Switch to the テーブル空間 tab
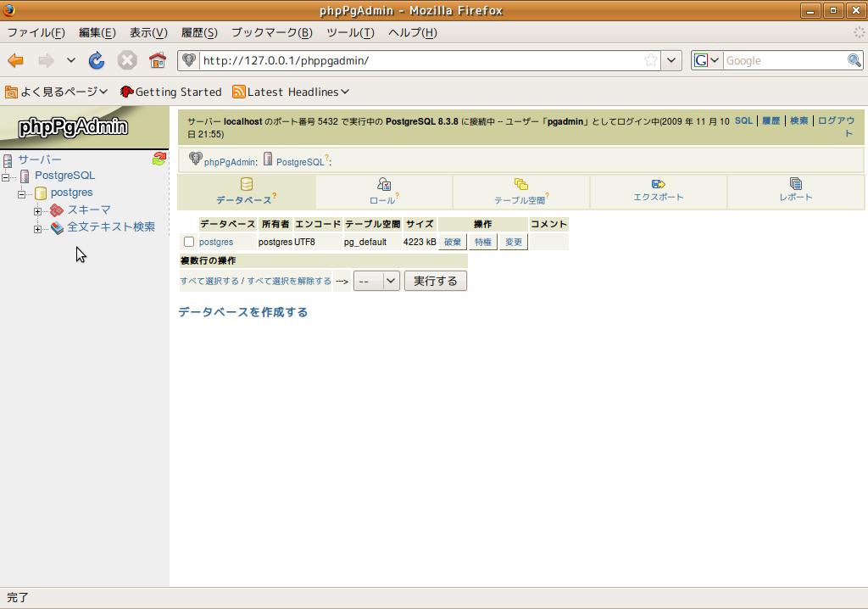The width and height of the screenshot is (868, 609). click(x=521, y=192)
